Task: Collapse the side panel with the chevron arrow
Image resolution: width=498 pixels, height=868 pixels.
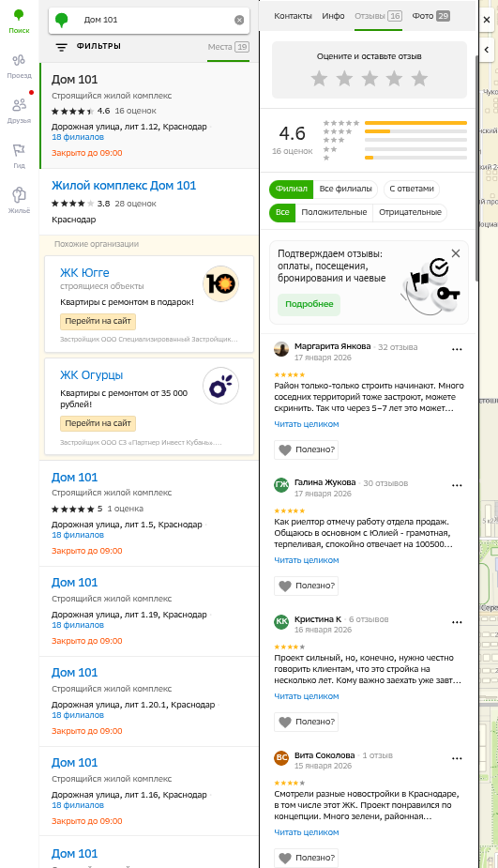Action: (x=487, y=50)
